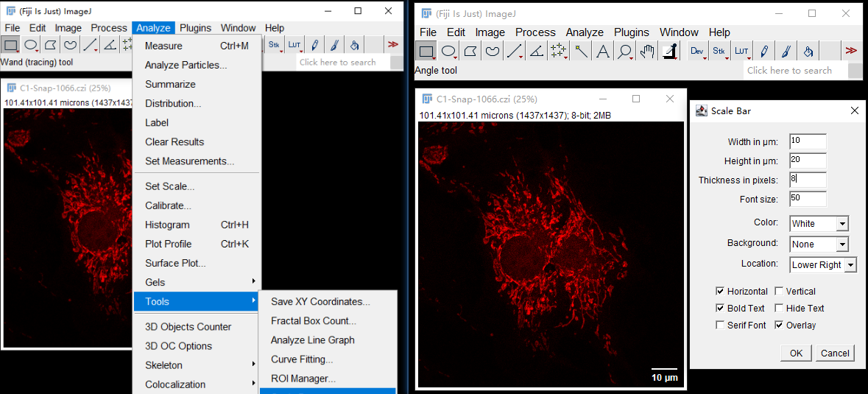Select Angle tool in Angle tool status window
The height and width of the screenshot is (394, 868).
coord(537,52)
